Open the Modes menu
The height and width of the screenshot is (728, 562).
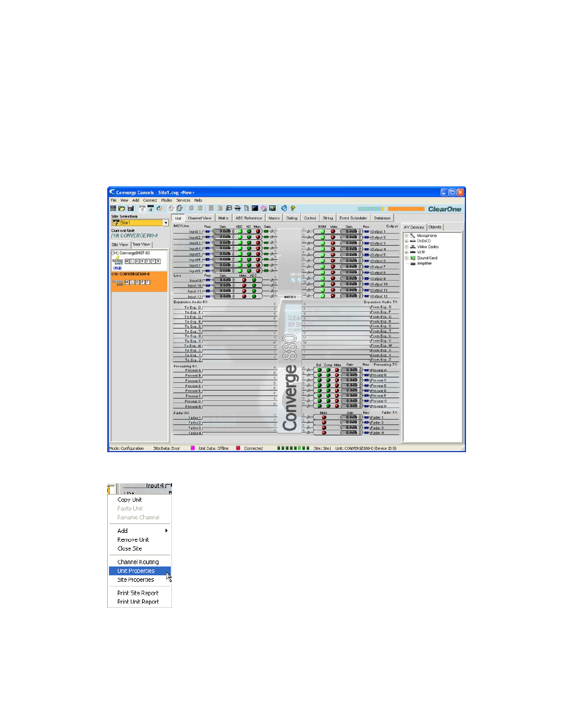(x=167, y=200)
